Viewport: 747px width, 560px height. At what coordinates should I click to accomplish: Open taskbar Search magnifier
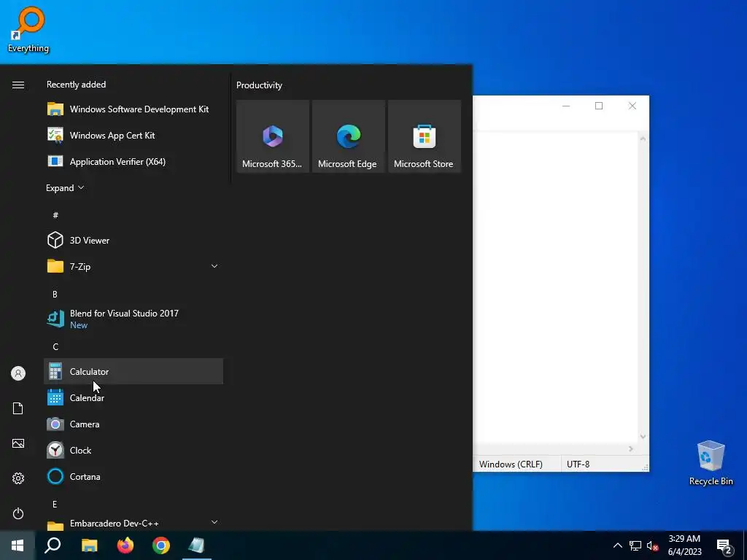point(53,545)
